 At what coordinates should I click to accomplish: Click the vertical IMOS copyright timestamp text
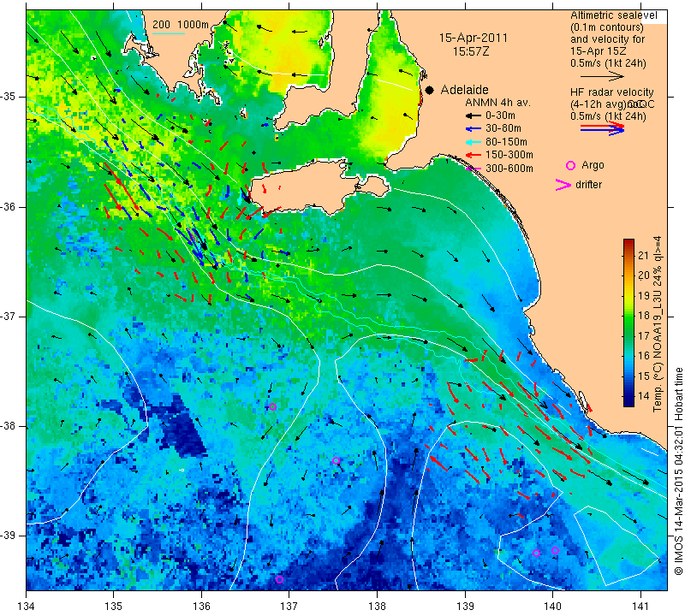coord(678,471)
